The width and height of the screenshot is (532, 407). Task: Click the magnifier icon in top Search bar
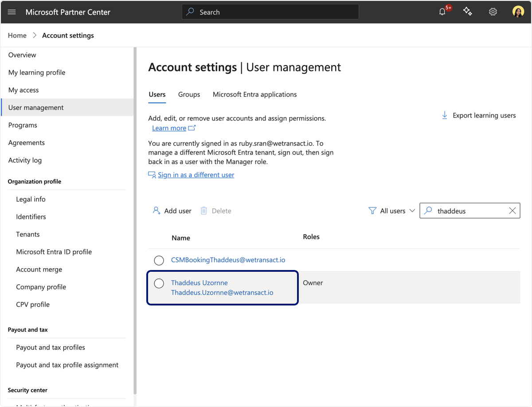pyautogui.click(x=190, y=12)
